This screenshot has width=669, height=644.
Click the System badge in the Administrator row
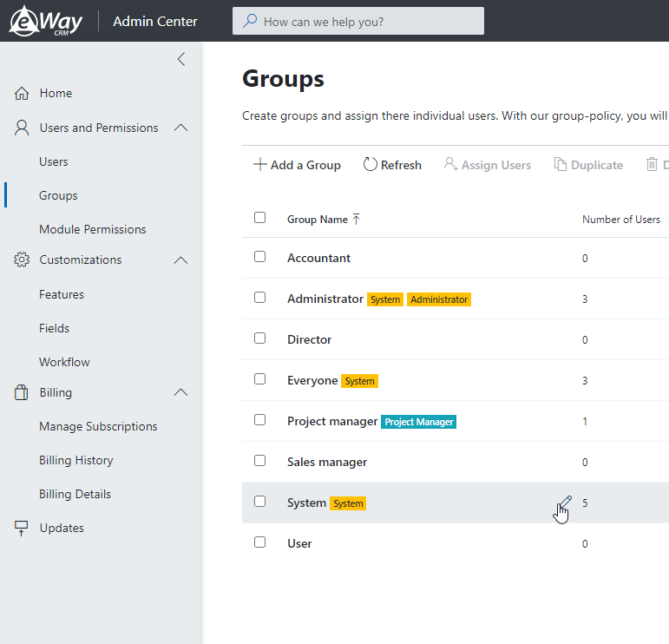coord(385,299)
